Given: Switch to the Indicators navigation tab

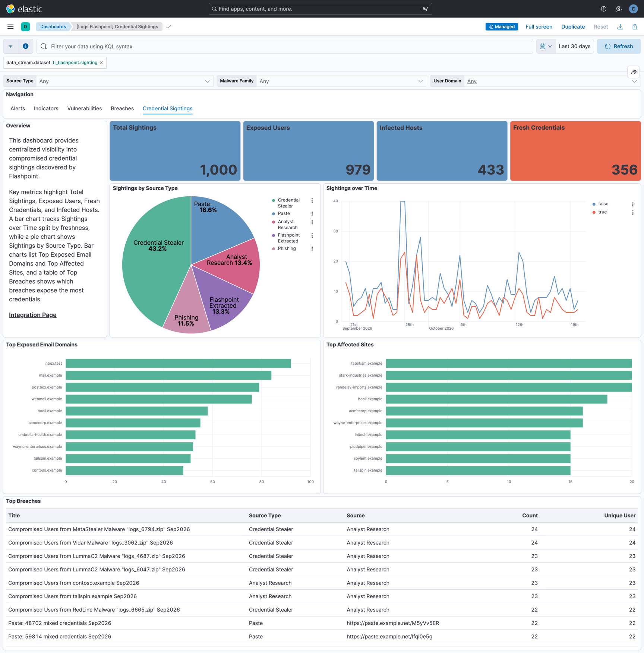Looking at the screenshot, I should [46, 108].
